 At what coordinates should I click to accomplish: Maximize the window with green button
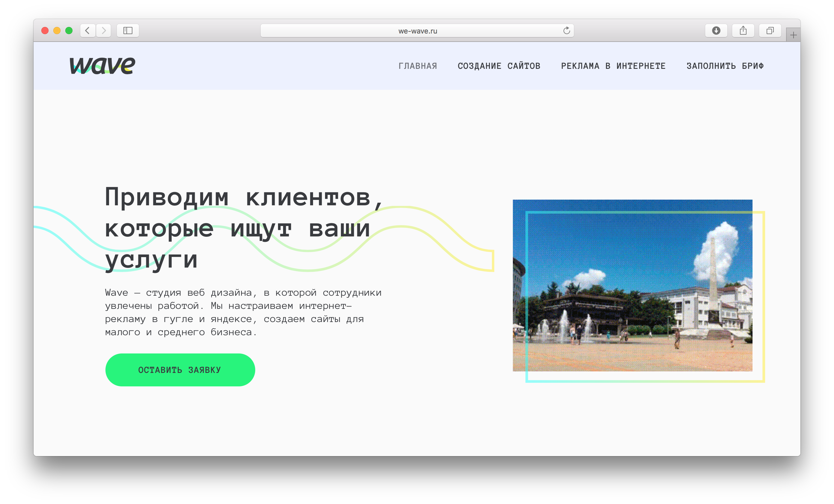(x=69, y=31)
